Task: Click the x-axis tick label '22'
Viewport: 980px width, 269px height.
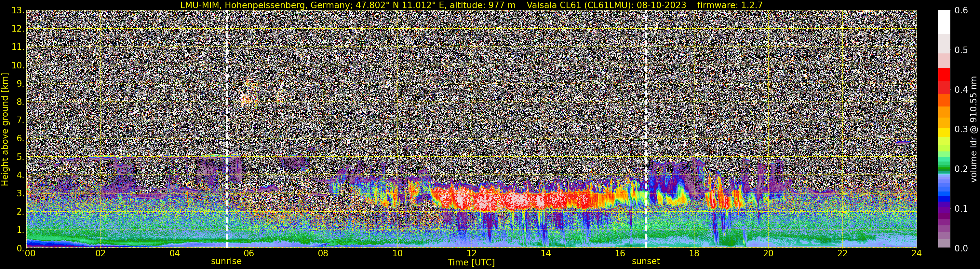Action: pyautogui.click(x=842, y=253)
